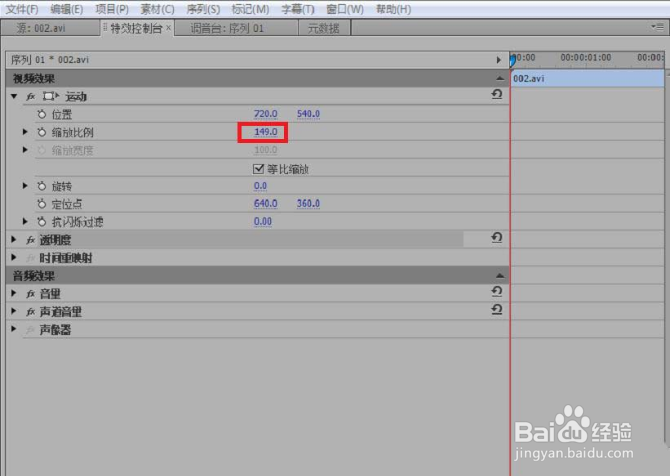Switch to the 元数据 tab
670x476 pixels.
pos(324,28)
